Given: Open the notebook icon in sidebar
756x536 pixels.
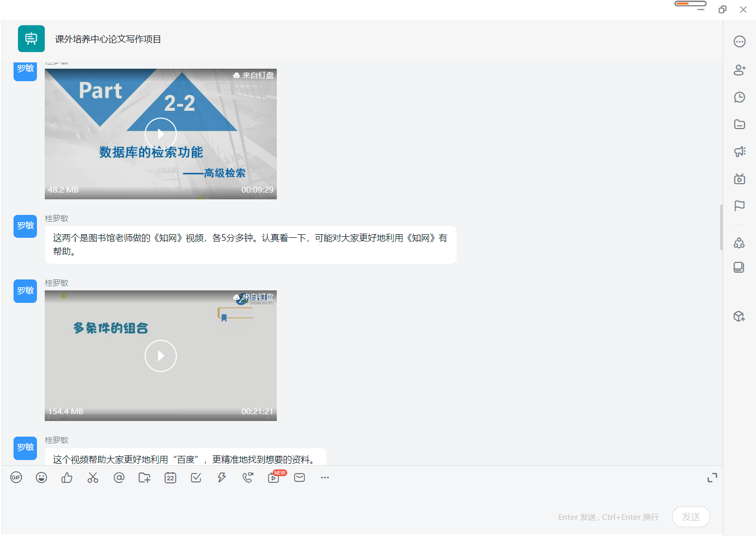Looking at the screenshot, I should coord(739,267).
